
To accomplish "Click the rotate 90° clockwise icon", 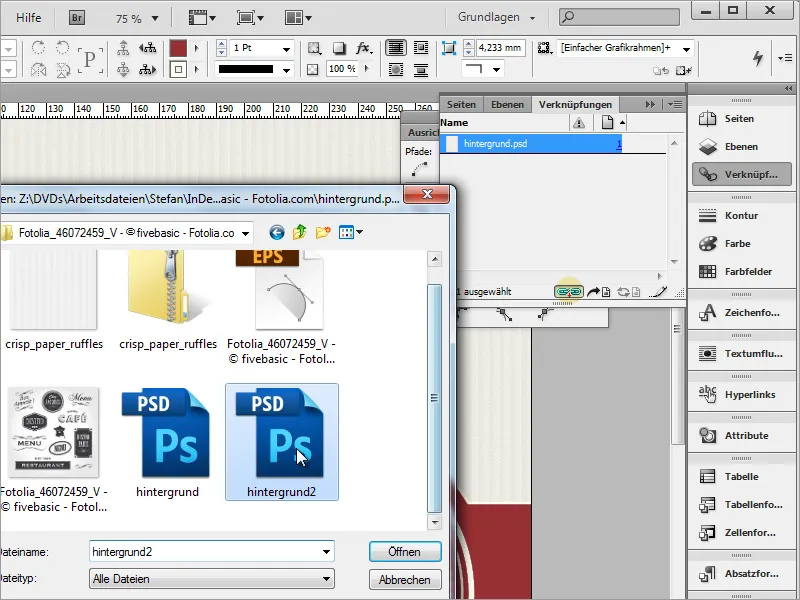I will tap(38, 48).
